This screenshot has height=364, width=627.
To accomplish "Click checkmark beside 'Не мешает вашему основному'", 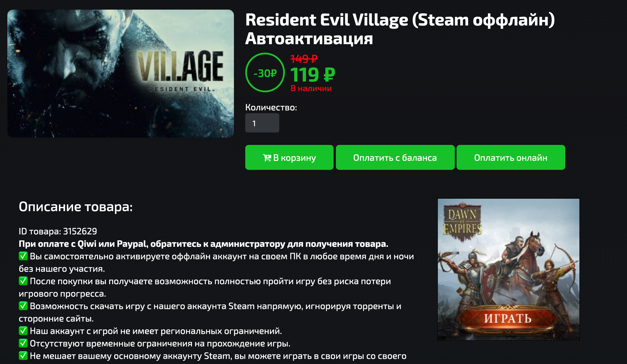I will 23,356.
